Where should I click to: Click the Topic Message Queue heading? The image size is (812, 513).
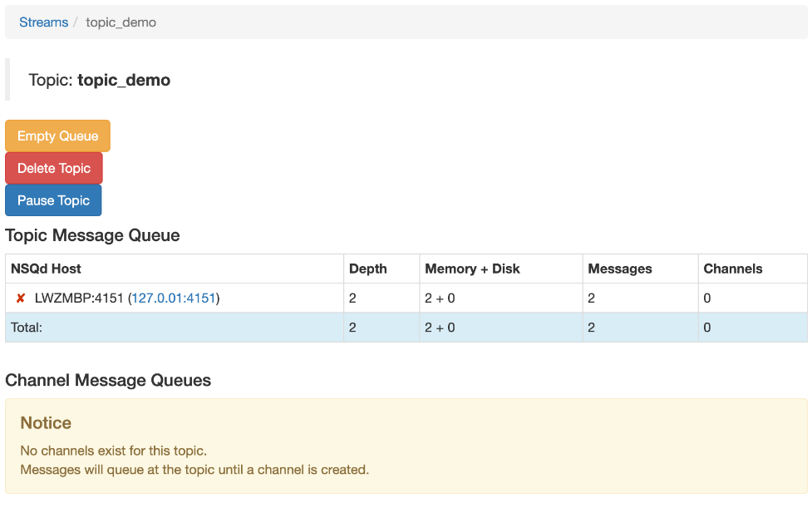[x=92, y=235]
